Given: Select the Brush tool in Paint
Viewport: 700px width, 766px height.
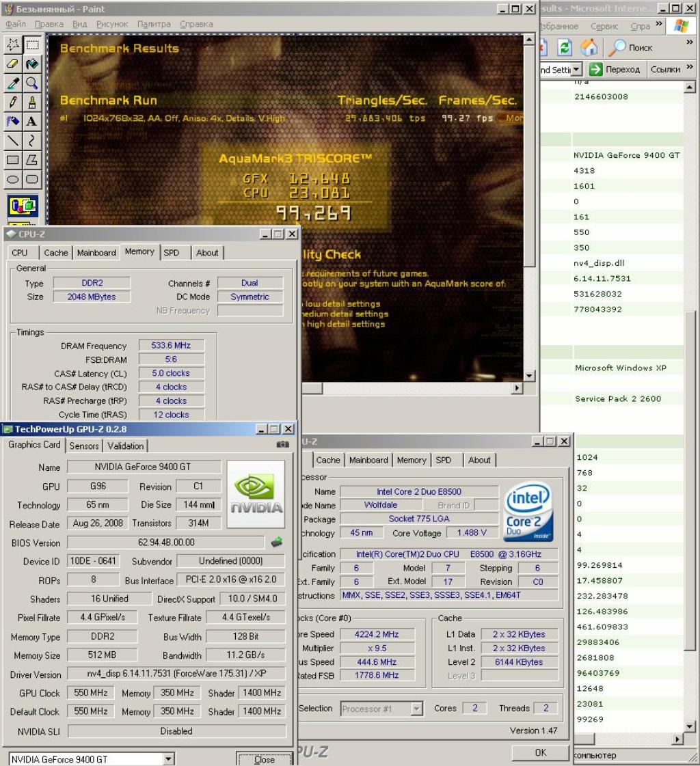Looking at the screenshot, I should 32,102.
